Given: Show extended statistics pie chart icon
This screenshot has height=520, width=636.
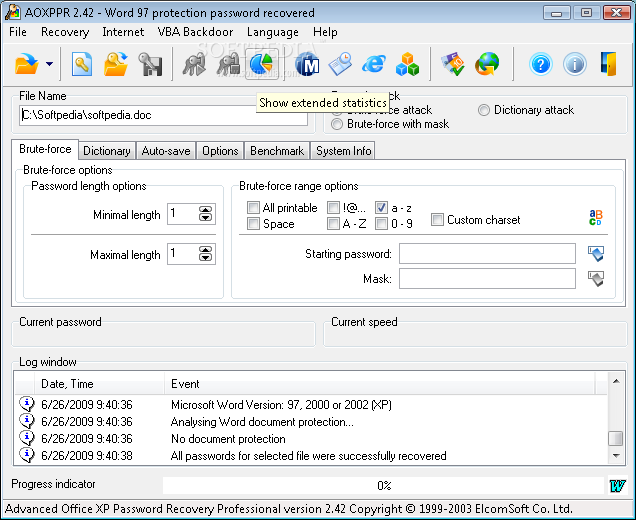Looking at the screenshot, I should (262, 64).
